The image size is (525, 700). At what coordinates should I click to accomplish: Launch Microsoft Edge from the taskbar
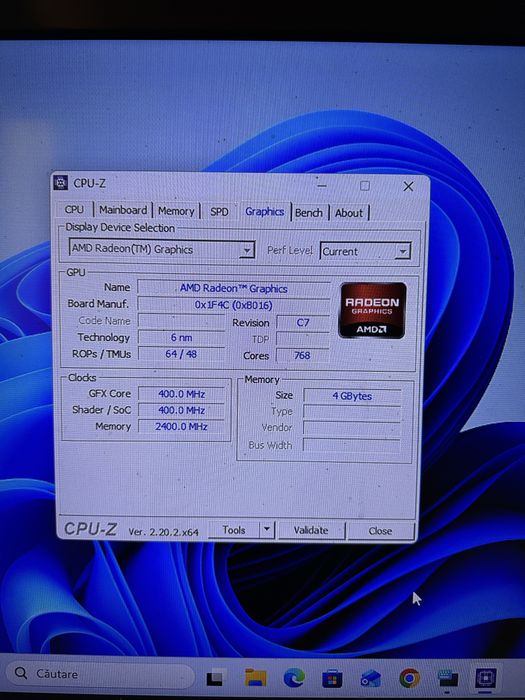pos(294,678)
